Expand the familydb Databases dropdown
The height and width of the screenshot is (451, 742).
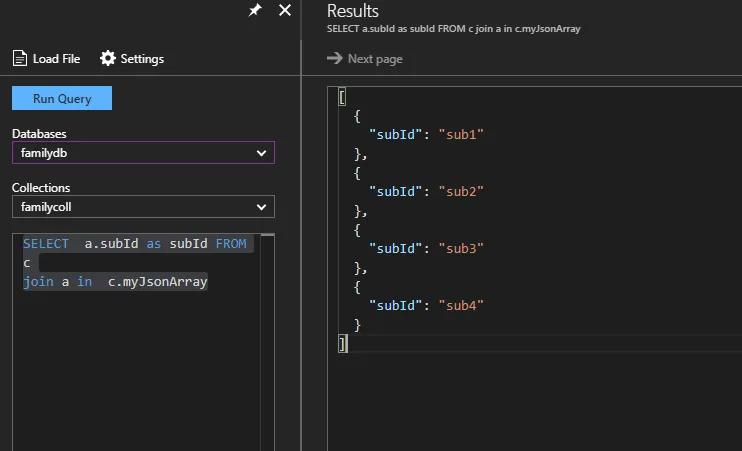tap(262, 153)
